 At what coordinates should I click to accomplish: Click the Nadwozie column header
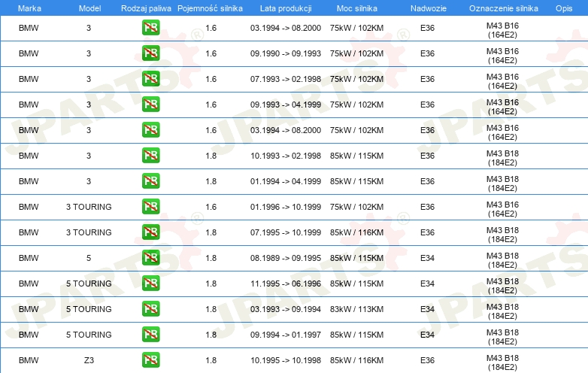coord(429,8)
